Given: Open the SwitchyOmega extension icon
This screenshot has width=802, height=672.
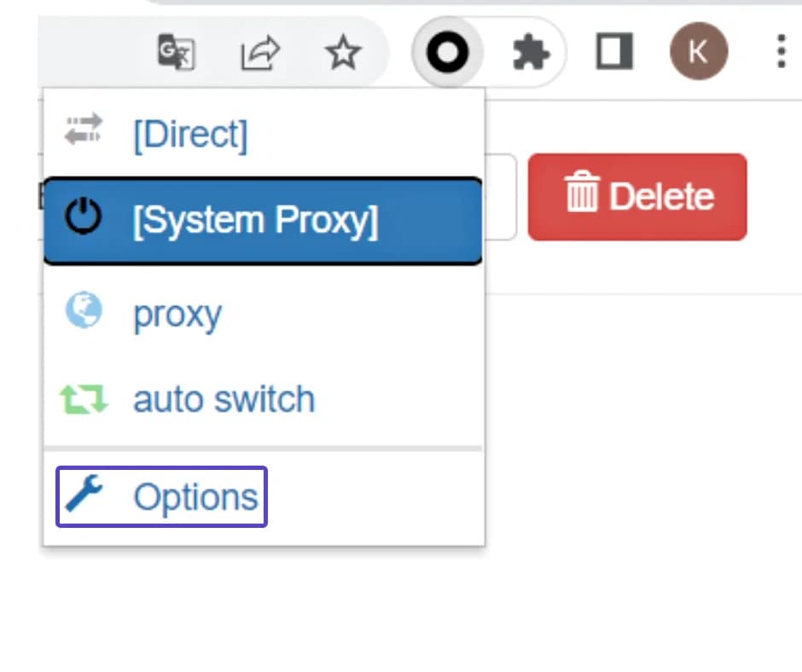Looking at the screenshot, I should point(447,52).
